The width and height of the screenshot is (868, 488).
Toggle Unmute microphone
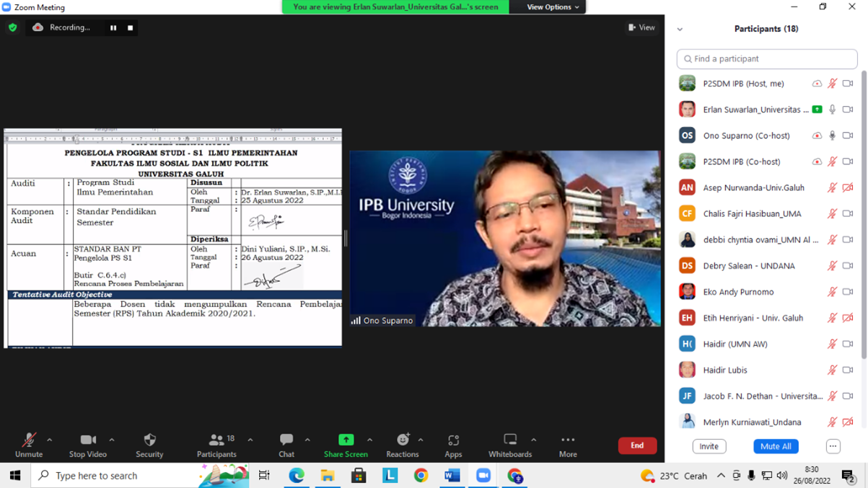coord(29,444)
